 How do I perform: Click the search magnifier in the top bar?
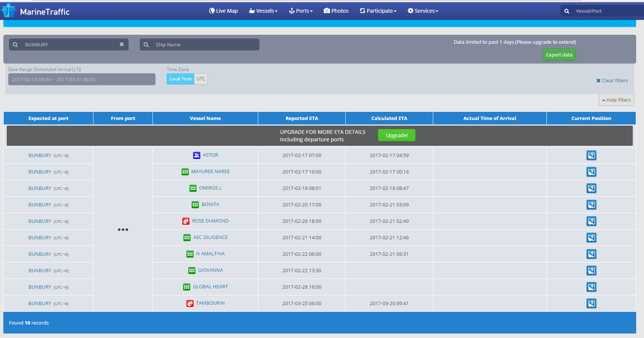coord(567,11)
